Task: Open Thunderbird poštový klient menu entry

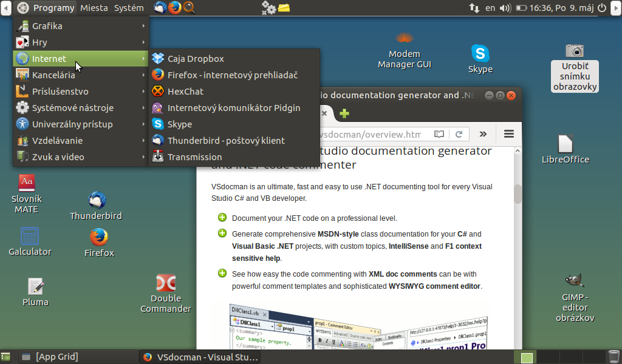Action: [x=234, y=141]
